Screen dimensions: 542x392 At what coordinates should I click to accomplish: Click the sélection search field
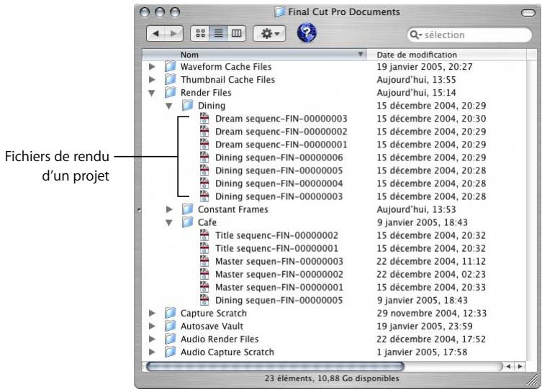pyautogui.click(x=469, y=35)
